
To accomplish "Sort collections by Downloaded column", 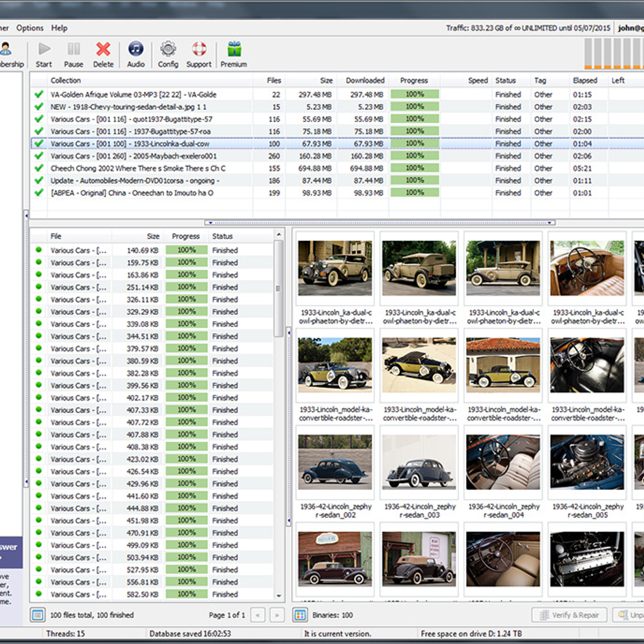I will pos(363,80).
